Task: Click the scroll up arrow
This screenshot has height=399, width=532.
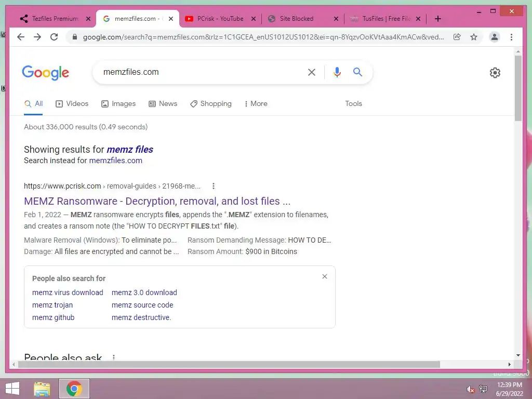Action: click(x=518, y=52)
